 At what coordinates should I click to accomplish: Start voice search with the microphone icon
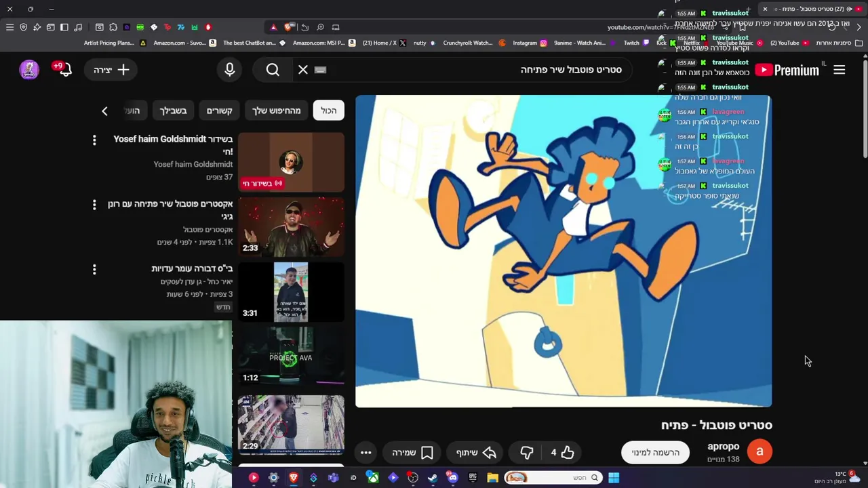(229, 70)
